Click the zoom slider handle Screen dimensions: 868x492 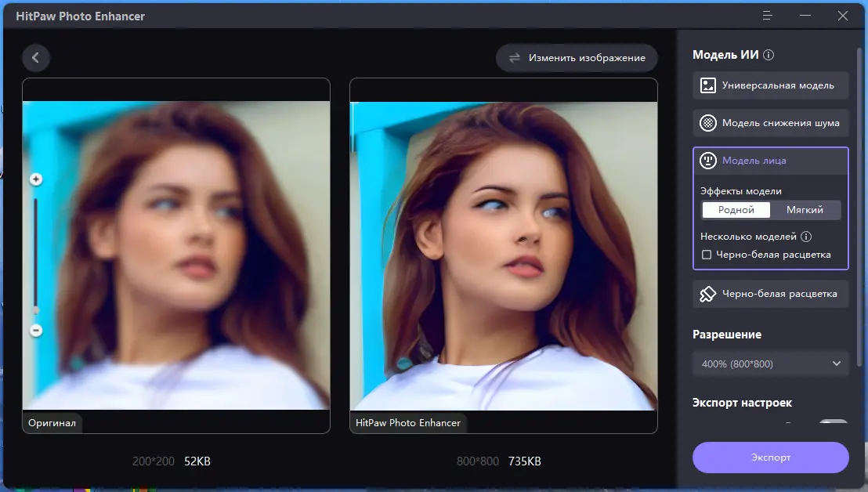36,310
